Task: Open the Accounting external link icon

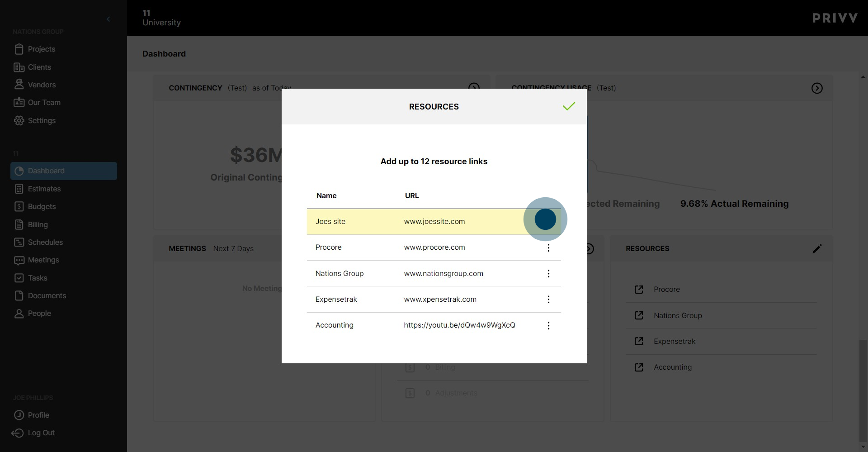Action: (x=639, y=367)
